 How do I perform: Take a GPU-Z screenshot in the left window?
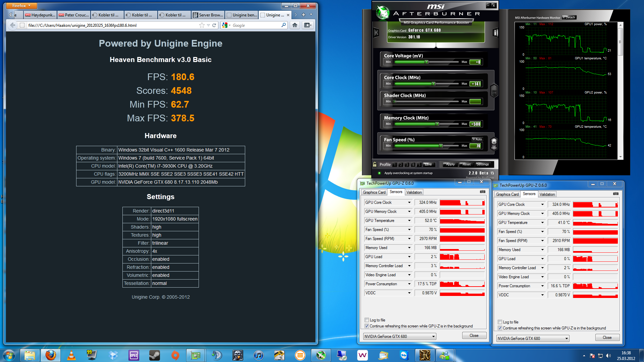(x=482, y=192)
